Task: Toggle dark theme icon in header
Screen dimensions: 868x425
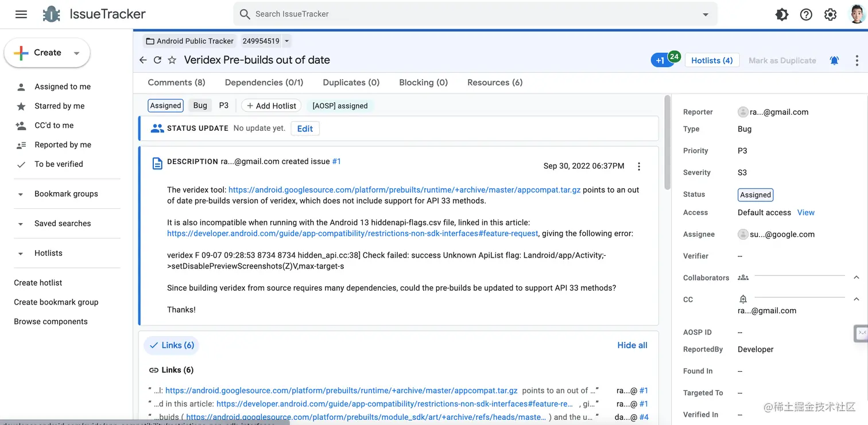Action: click(x=782, y=15)
